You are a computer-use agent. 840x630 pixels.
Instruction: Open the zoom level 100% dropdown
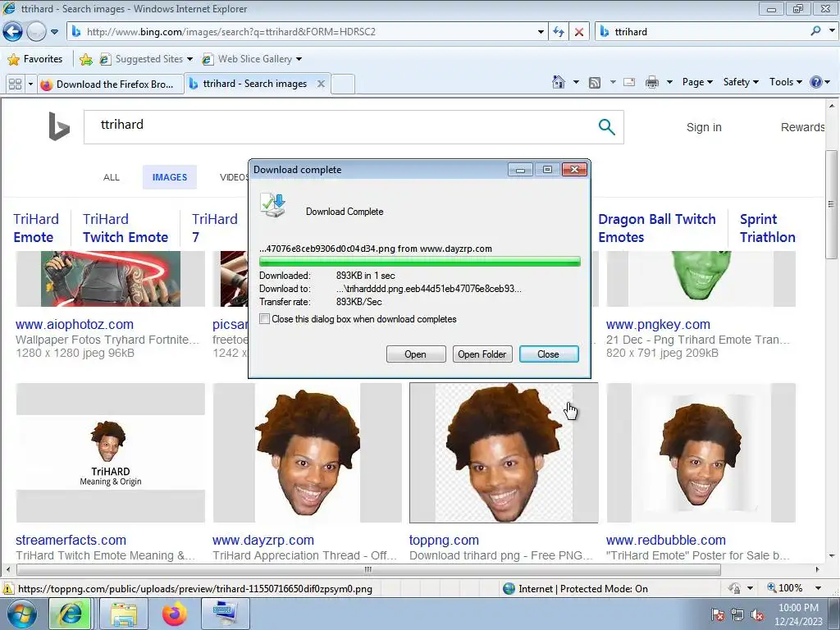tap(819, 588)
